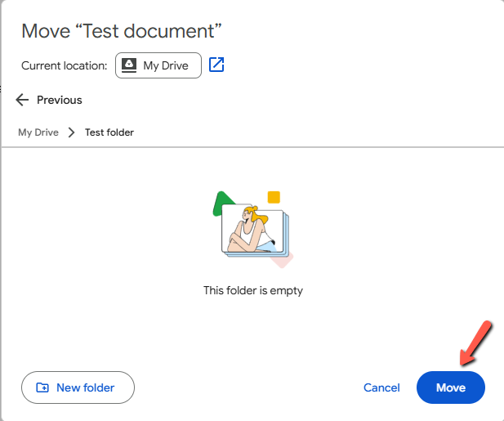Click the Move "Test document" dialog title
Viewport: 504px width, 421px height.
pyautogui.click(x=122, y=31)
